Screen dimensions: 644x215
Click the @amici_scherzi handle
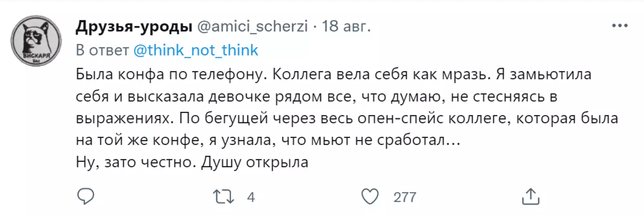[x=252, y=27]
